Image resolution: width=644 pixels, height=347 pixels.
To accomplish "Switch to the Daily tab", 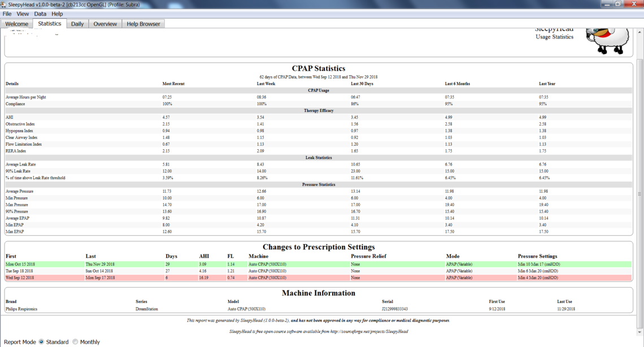I will (77, 24).
